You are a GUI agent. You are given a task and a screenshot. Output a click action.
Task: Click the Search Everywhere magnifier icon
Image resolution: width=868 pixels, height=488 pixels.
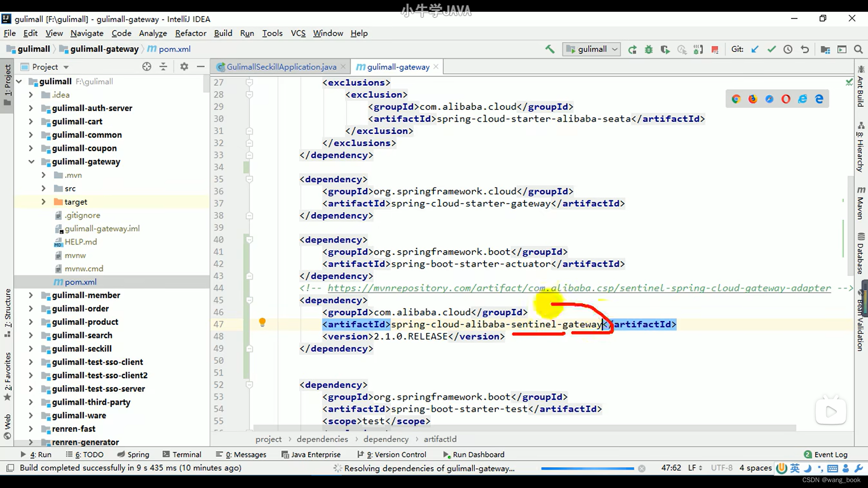tap(858, 49)
